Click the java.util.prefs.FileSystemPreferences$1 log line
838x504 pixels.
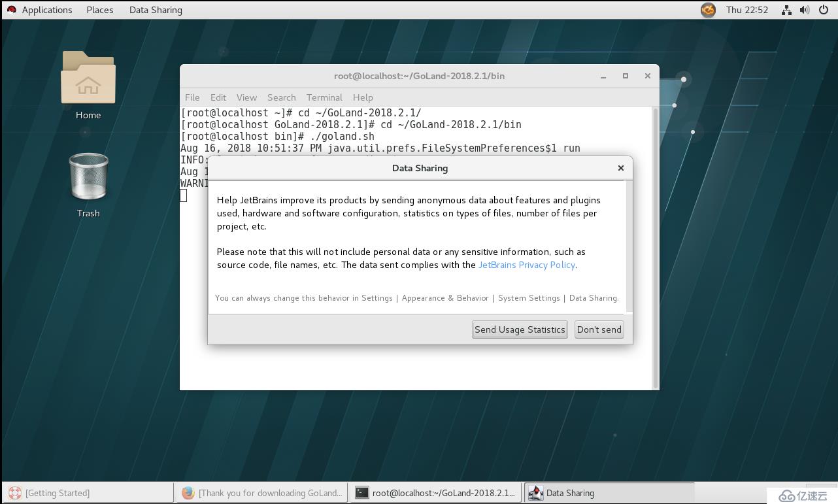pos(380,148)
